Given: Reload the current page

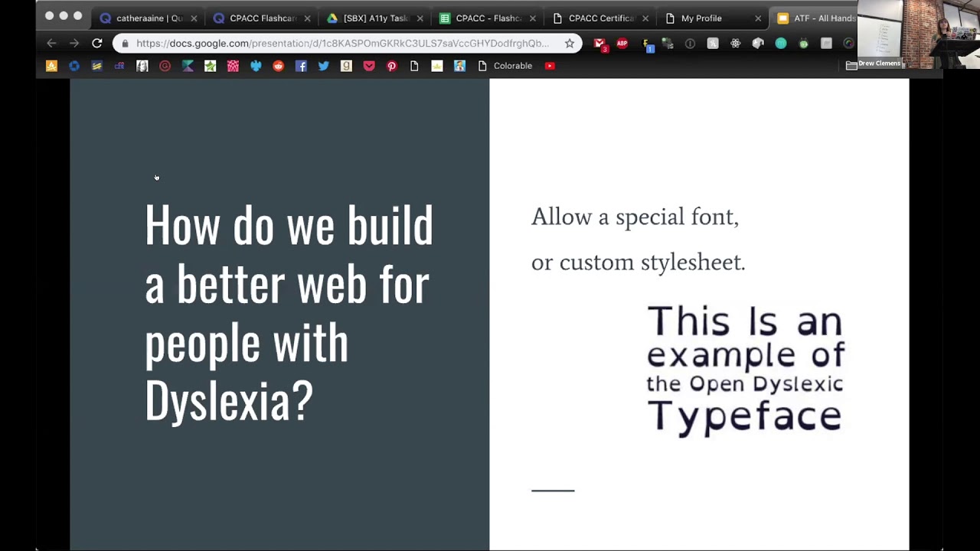Looking at the screenshot, I should [97, 44].
